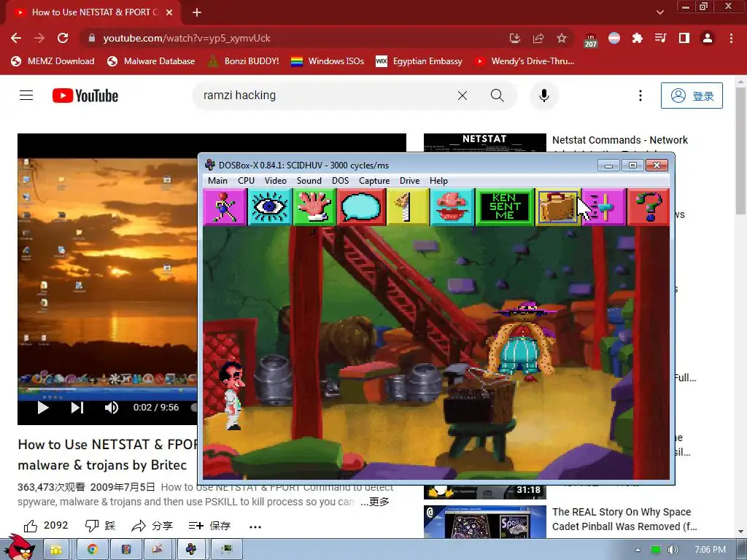The height and width of the screenshot is (560, 747).
Task: Open the briefcase inventory icon
Action: click(557, 206)
